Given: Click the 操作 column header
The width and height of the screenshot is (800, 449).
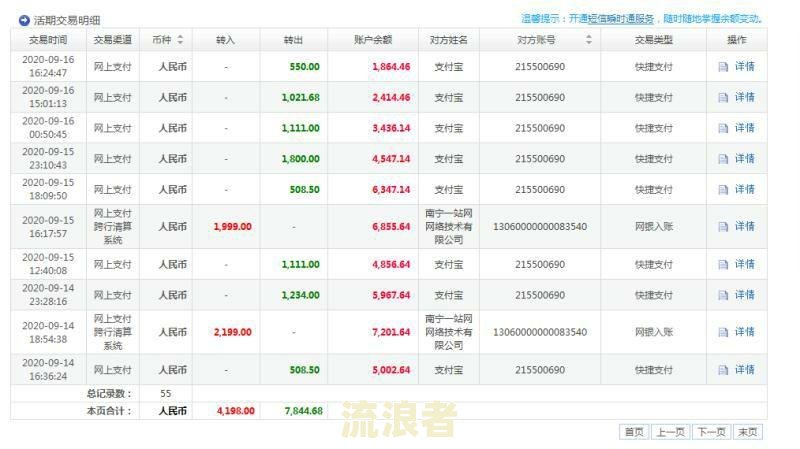Looking at the screenshot, I should click(x=737, y=40).
